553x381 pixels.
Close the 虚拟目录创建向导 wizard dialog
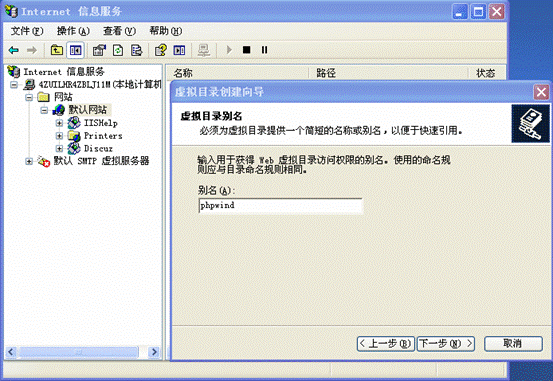tap(541, 93)
